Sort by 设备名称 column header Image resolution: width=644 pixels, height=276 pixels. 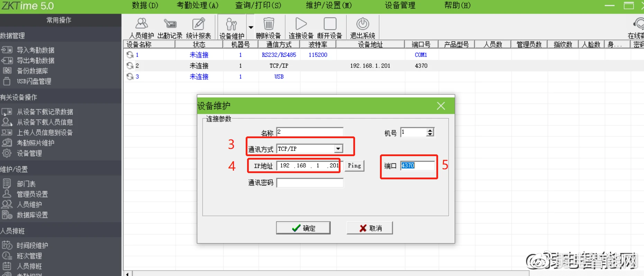coord(149,44)
